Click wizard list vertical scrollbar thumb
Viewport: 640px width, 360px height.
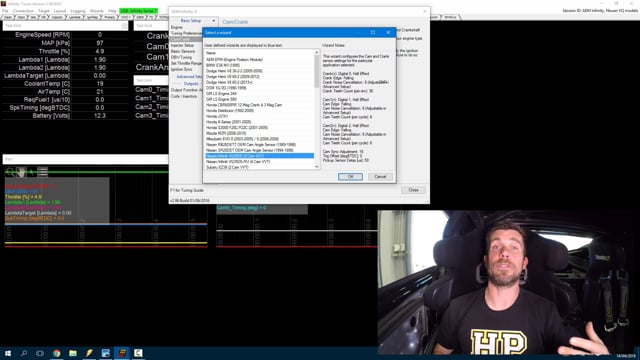click(317, 71)
